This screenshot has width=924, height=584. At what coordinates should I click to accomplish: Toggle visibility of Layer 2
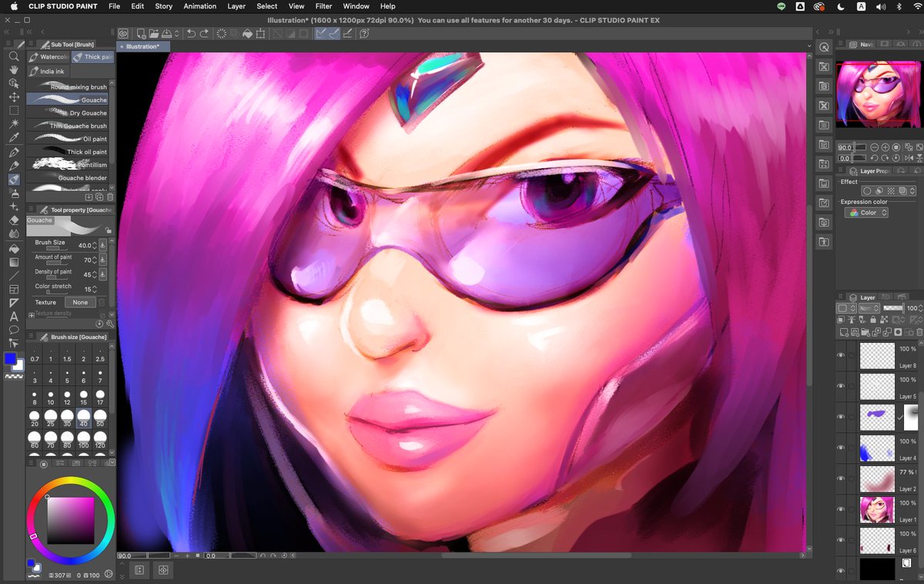click(x=841, y=478)
